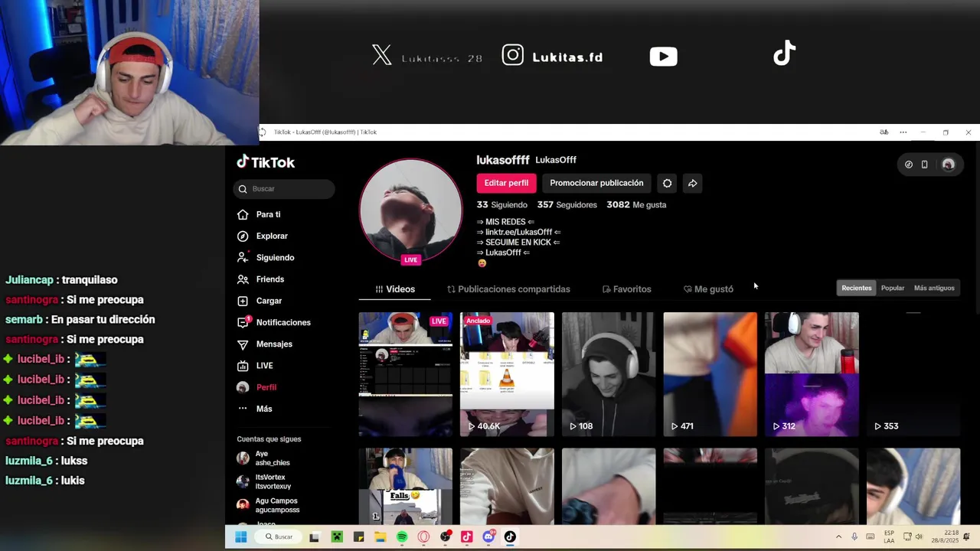Viewport: 980px width, 551px height.
Task: Open Spotify from the taskbar
Action: pyautogui.click(x=402, y=537)
